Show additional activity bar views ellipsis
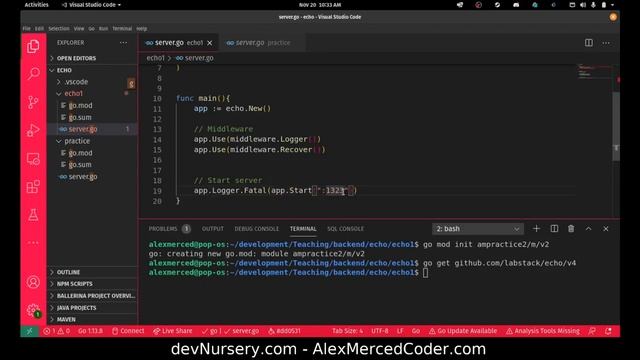The width and height of the screenshot is (640, 360). (x=33, y=242)
